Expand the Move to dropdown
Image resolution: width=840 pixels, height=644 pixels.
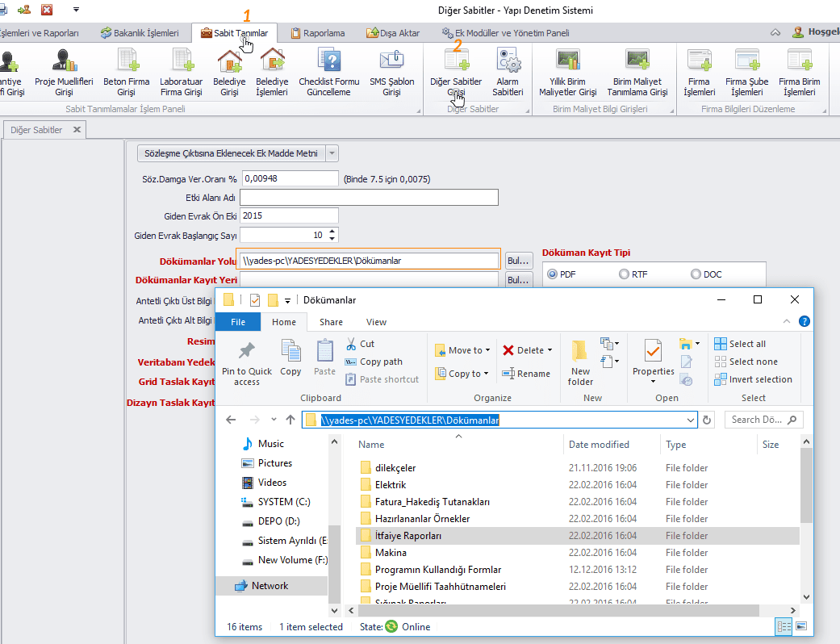click(489, 350)
